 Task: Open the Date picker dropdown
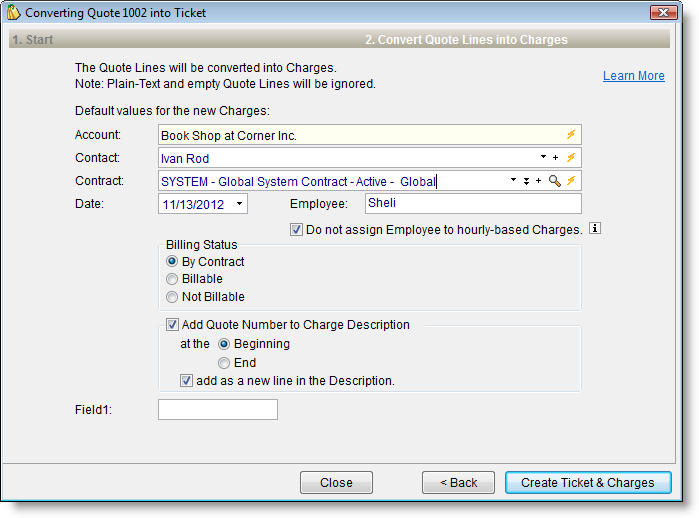pyautogui.click(x=240, y=204)
